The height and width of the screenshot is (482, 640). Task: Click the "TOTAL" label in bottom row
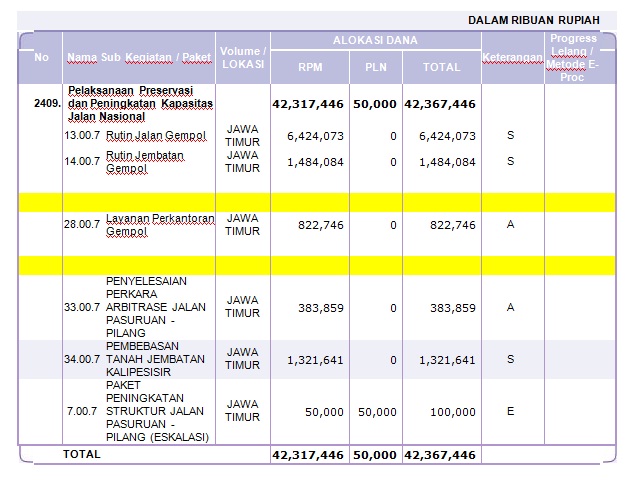click(x=82, y=454)
